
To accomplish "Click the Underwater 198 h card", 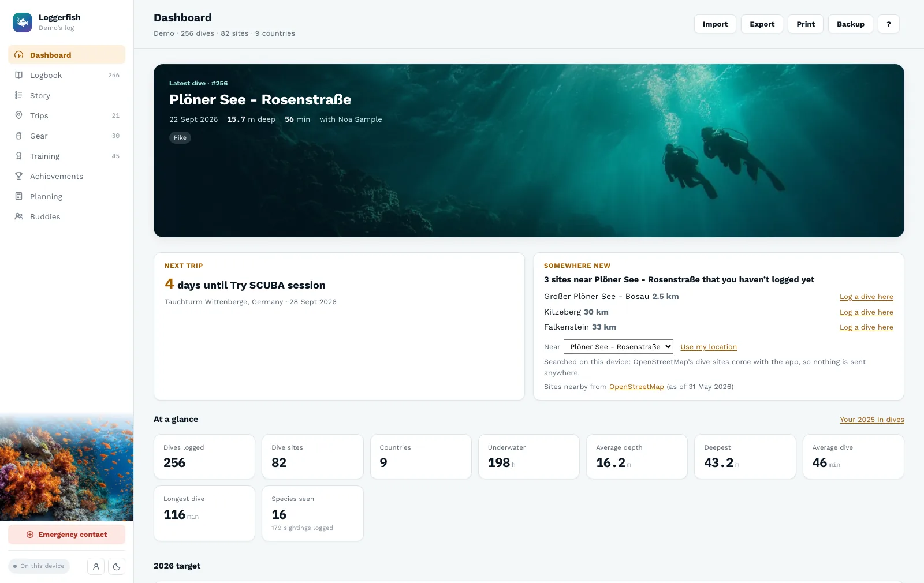I will pos(529,457).
